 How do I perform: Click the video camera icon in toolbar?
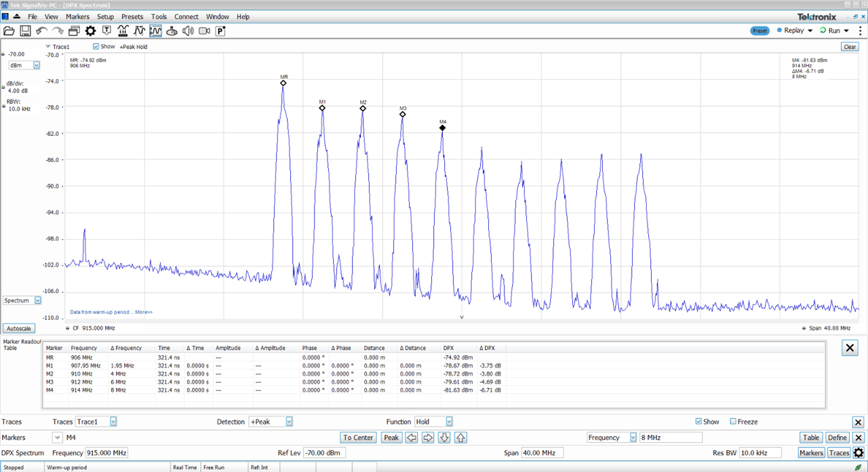pos(204,31)
